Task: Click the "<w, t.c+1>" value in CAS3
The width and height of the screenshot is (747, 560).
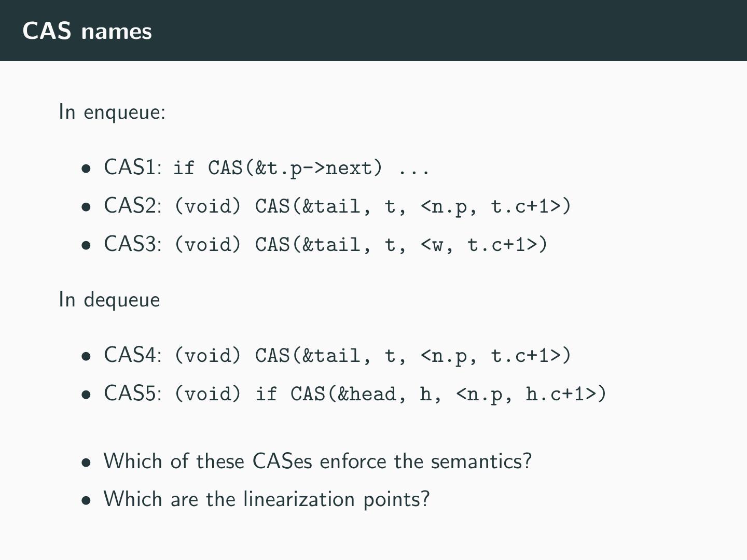Action: pos(483,245)
